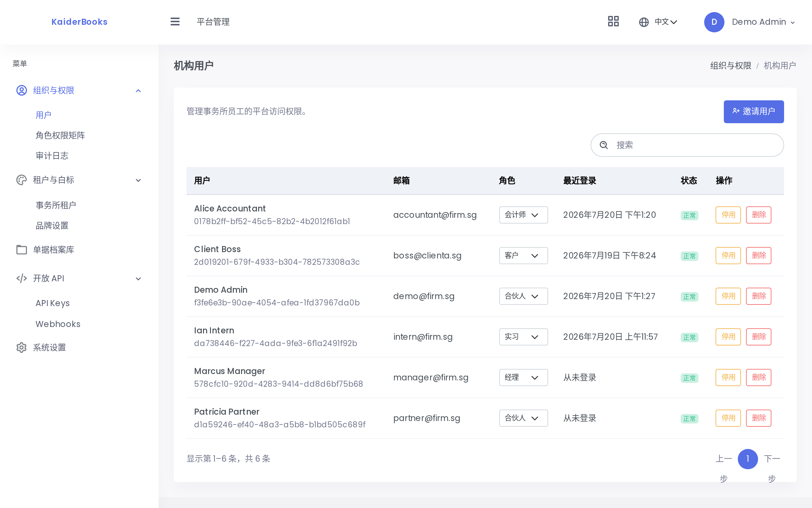Click 组织与权限 breadcrumb link
This screenshot has width=812, height=508.
click(730, 66)
